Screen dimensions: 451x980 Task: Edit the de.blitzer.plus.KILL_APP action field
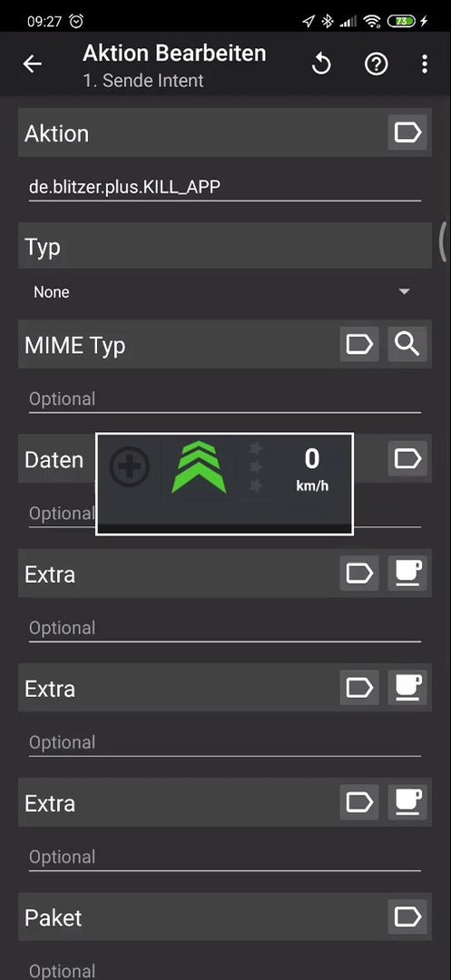coord(225,186)
